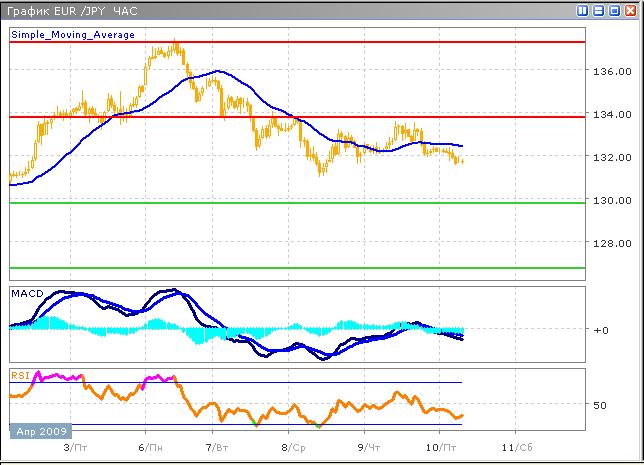Tile chart windows vertically using two-column icon
The image size is (644, 465).
[x=582, y=11]
